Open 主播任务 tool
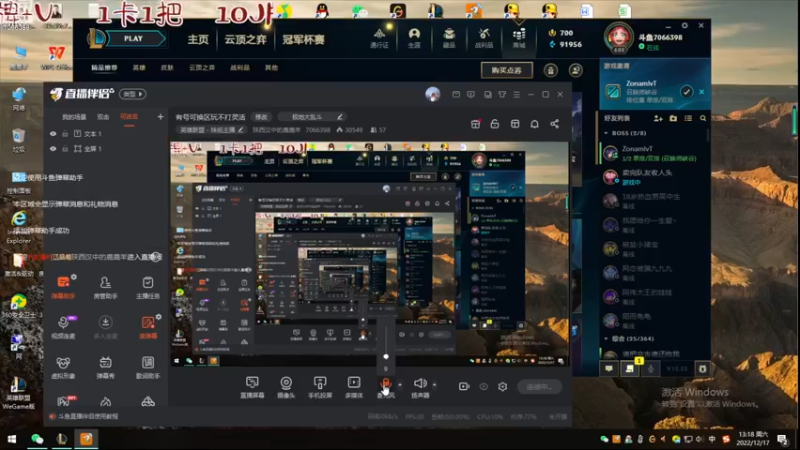 [x=147, y=287]
